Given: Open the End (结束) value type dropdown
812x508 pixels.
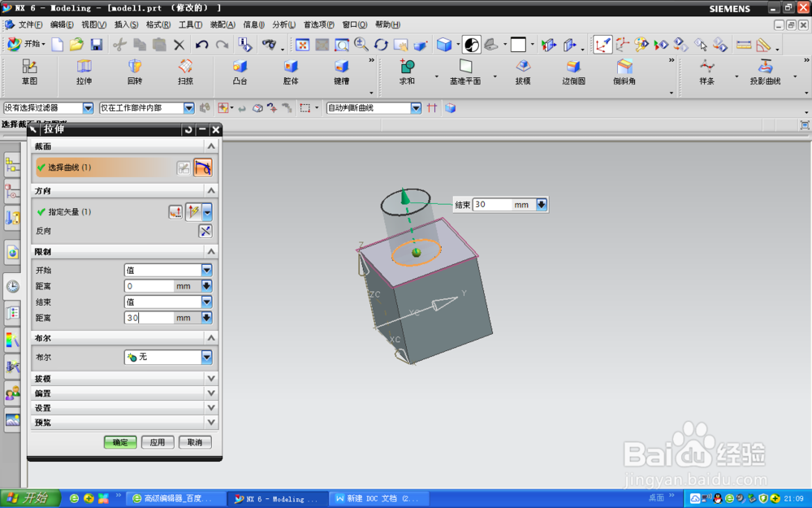Looking at the screenshot, I should 206,302.
